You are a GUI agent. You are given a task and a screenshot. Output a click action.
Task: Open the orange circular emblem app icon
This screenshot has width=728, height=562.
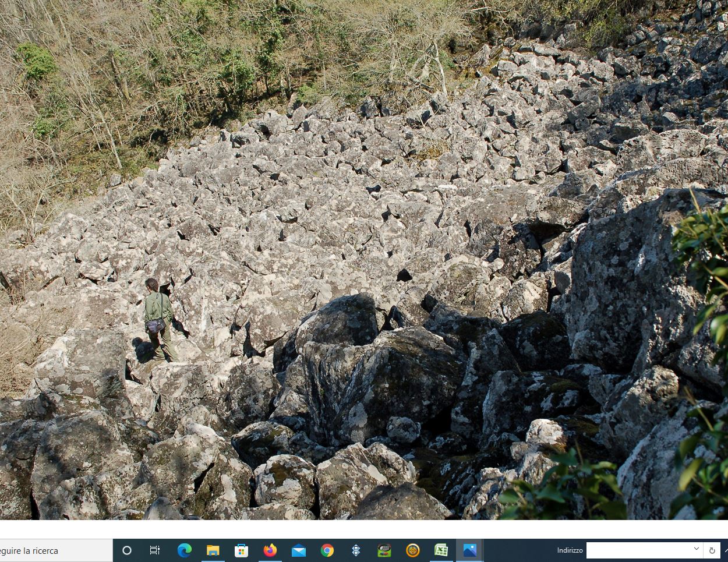click(x=413, y=550)
